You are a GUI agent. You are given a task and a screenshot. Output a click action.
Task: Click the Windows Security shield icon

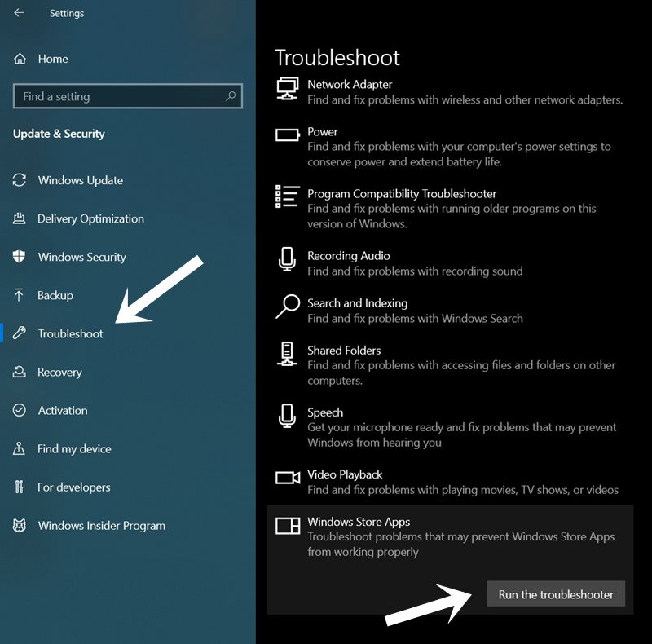coord(19,257)
